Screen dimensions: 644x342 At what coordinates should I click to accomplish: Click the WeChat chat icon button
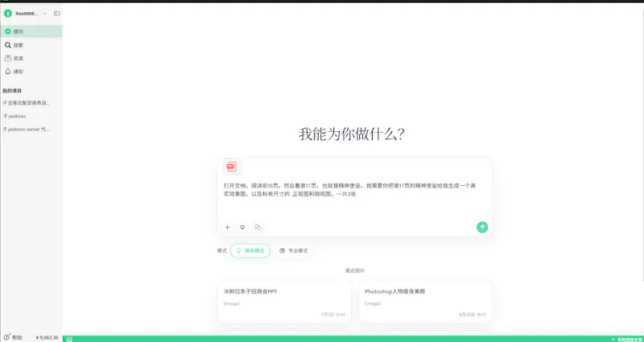(258, 227)
